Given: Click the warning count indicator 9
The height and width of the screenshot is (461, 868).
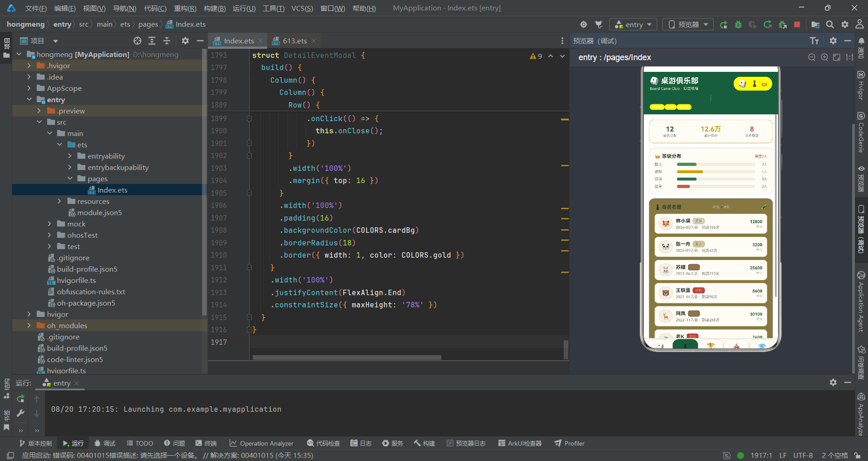Looking at the screenshot, I should click(536, 56).
